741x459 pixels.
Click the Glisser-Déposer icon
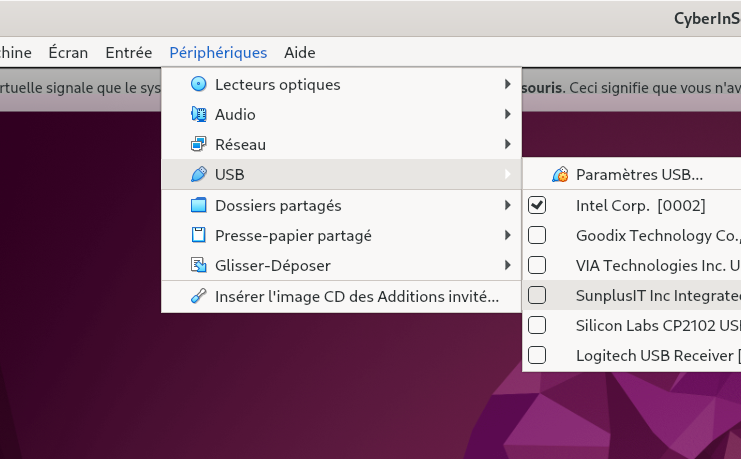click(198, 266)
